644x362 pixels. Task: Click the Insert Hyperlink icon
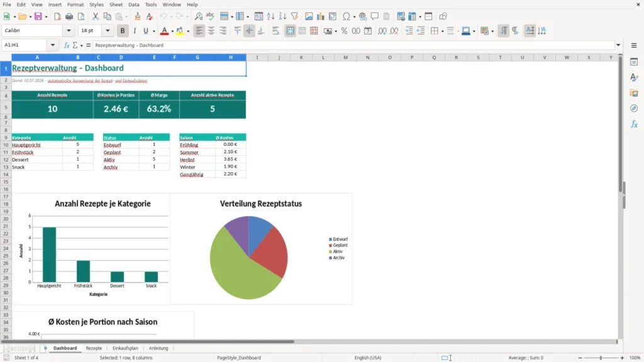363,16
